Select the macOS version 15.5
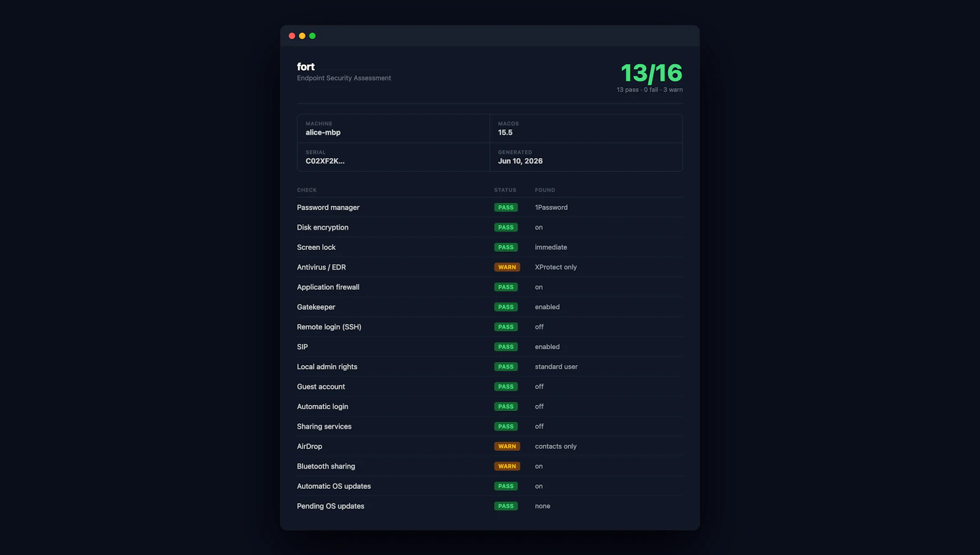 (x=505, y=132)
